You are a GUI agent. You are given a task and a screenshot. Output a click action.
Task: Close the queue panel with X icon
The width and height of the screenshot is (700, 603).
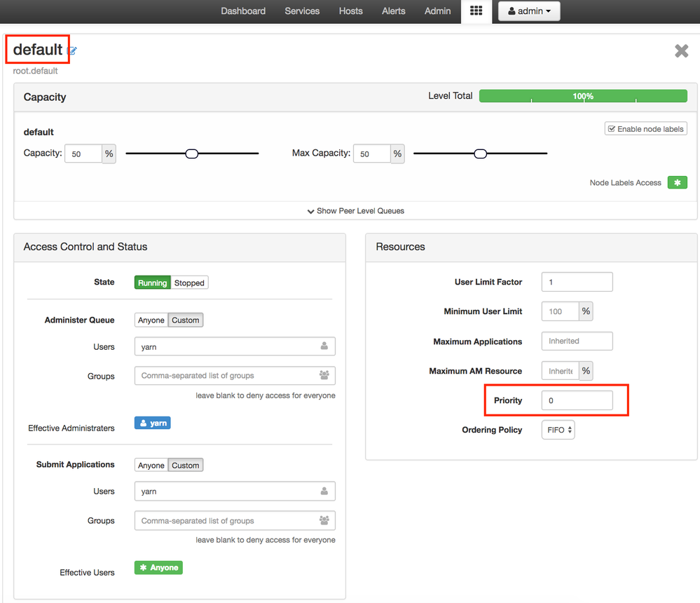[x=681, y=51]
